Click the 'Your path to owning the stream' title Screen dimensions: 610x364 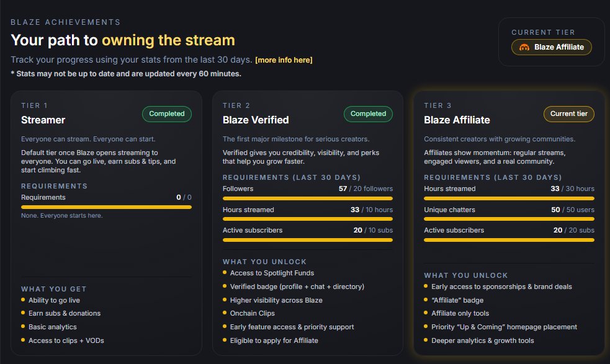click(123, 40)
